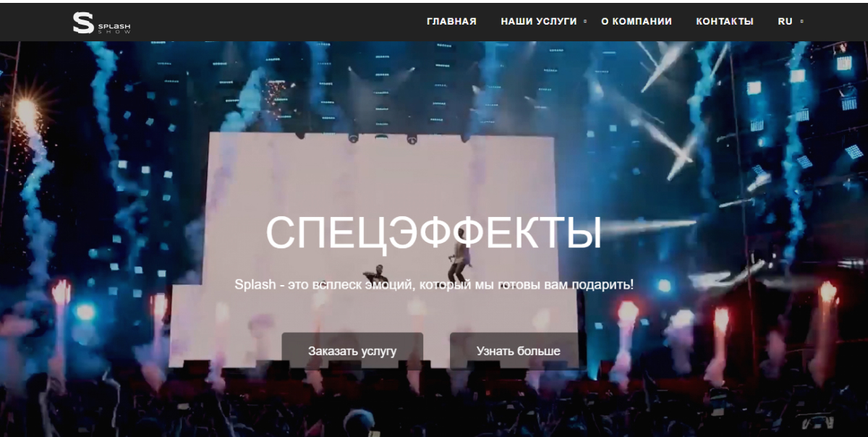This screenshot has width=868, height=437.
Task: Expand the small arrow beside RU
Action: point(801,22)
